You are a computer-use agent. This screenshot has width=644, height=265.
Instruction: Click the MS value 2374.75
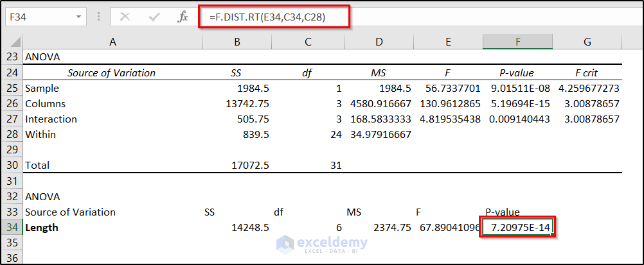point(392,228)
